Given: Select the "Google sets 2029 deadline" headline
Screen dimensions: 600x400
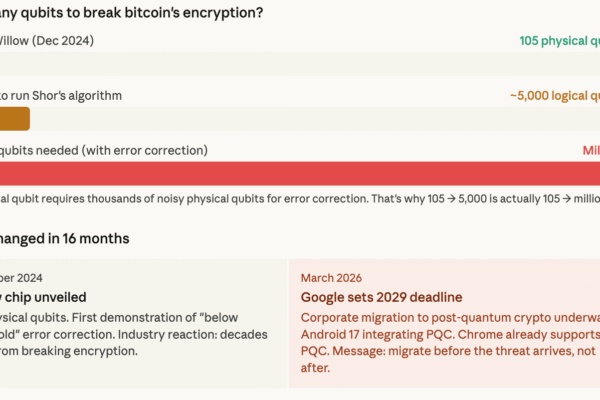Looking at the screenshot, I should pos(381,297).
